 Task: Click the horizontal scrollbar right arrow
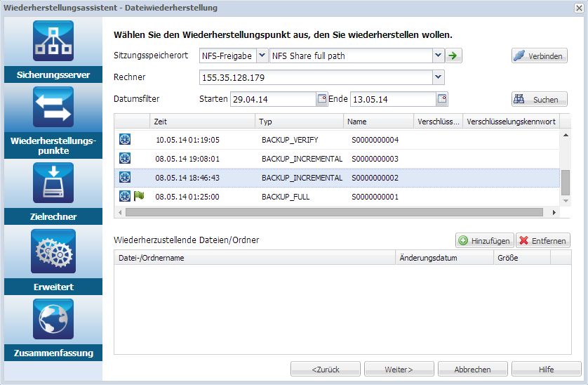[x=554, y=212]
